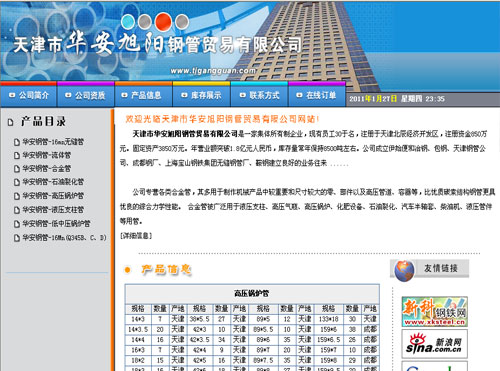
Task: Go to 产品信息 in the nav bar
Action: click(143, 95)
